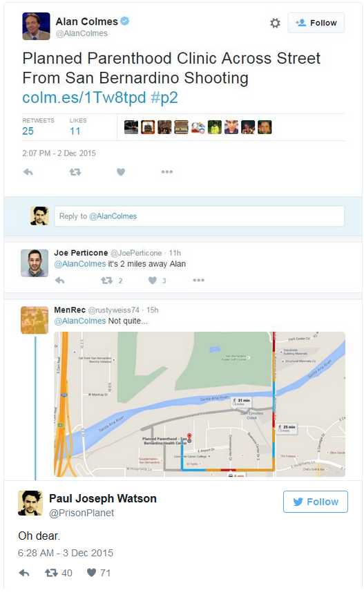Retweet Alan Colmes' main tweet

tap(75, 172)
